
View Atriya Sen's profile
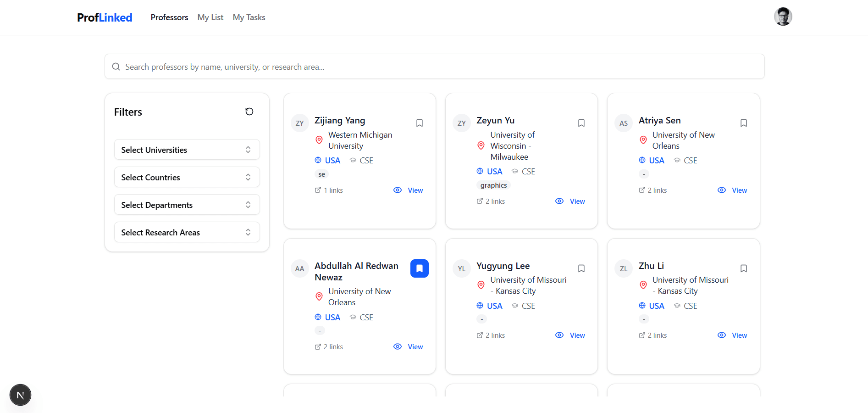click(x=733, y=190)
